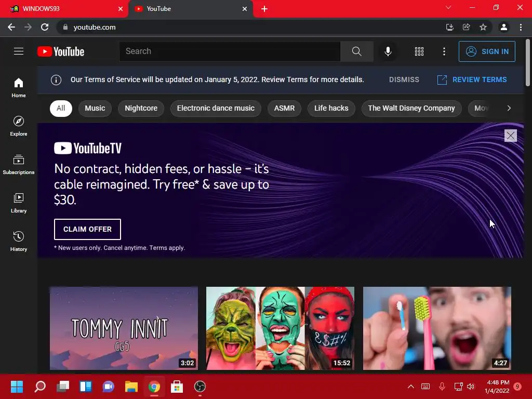Screen dimensions: 532x399
Task: Share this page icon
Action: coord(466,27)
